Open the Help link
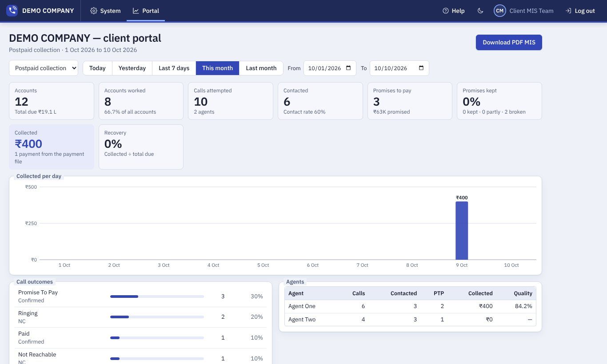Viewport: 607px width, 364px height. pos(453,11)
